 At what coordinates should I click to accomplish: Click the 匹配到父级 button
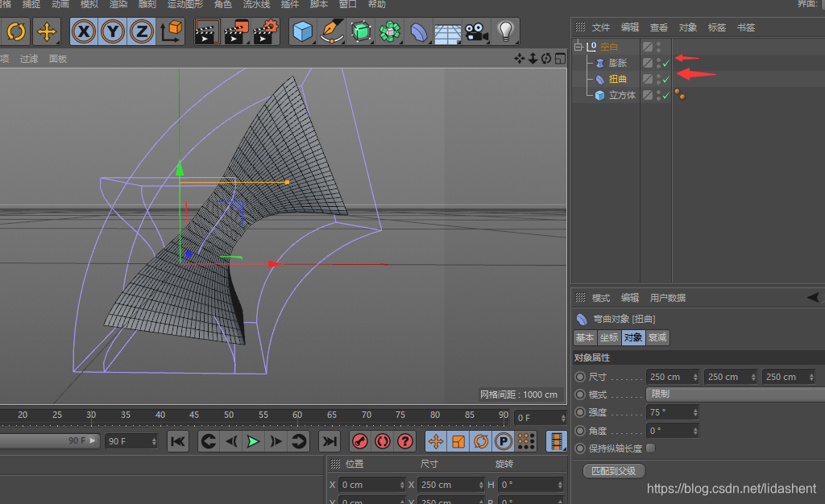(613, 470)
